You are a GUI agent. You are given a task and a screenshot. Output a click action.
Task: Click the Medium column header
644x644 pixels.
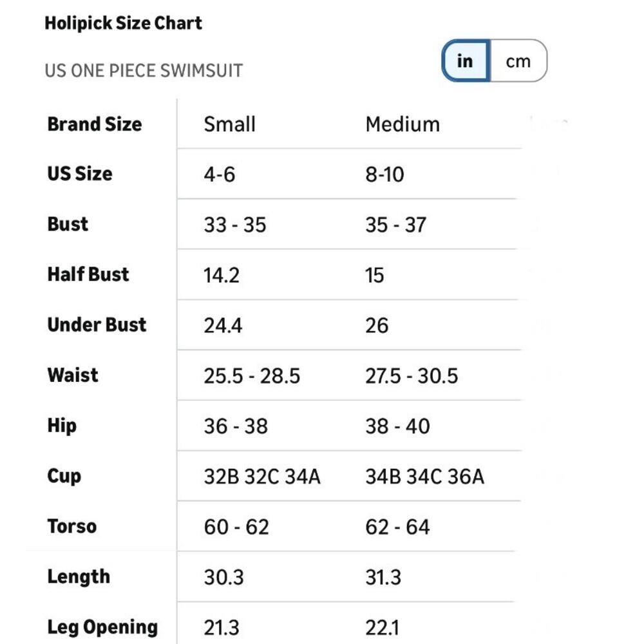click(402, 124)
